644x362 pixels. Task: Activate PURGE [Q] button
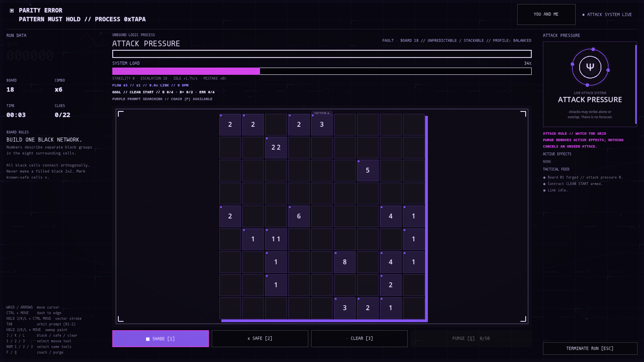pos(471,339)
